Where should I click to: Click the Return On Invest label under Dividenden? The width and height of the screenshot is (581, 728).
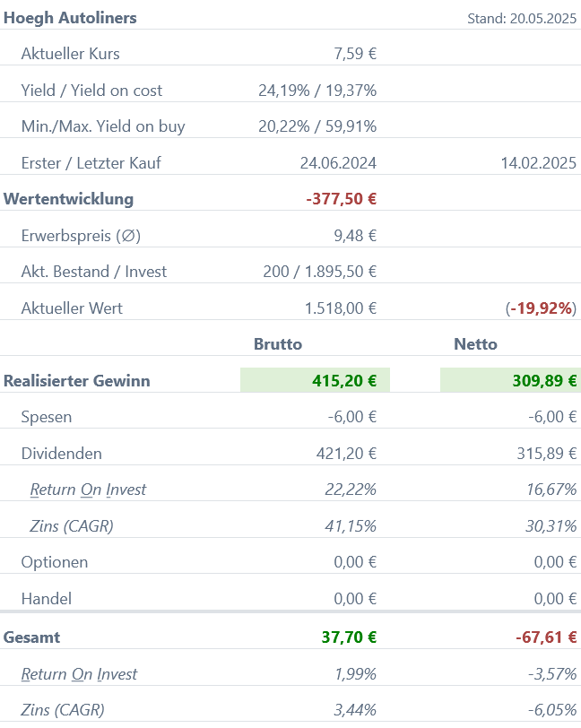88,490
